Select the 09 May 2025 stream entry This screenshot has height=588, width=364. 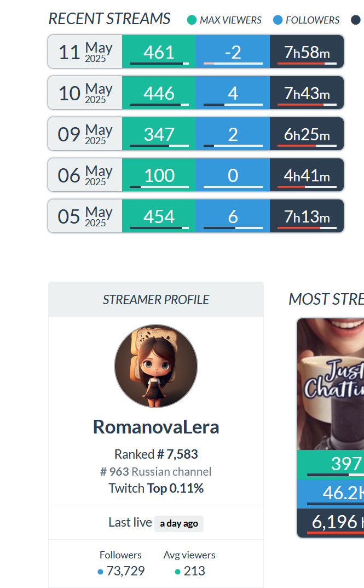(x=195, y=134)
